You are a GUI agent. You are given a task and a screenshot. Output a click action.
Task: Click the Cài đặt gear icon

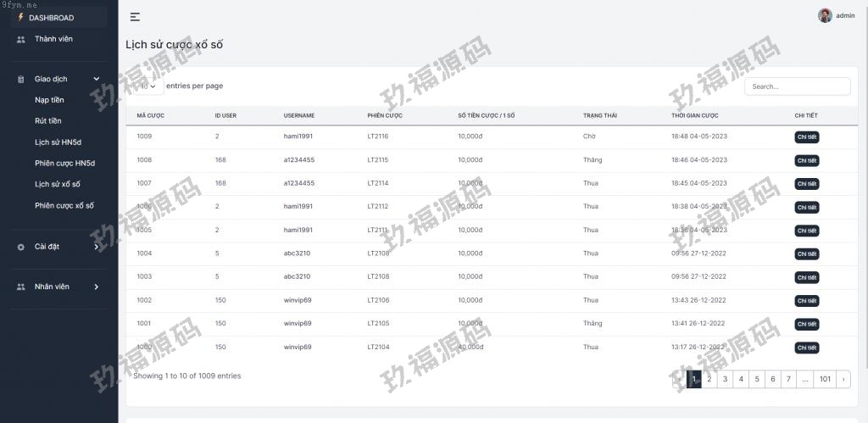[x=21, y=247]
